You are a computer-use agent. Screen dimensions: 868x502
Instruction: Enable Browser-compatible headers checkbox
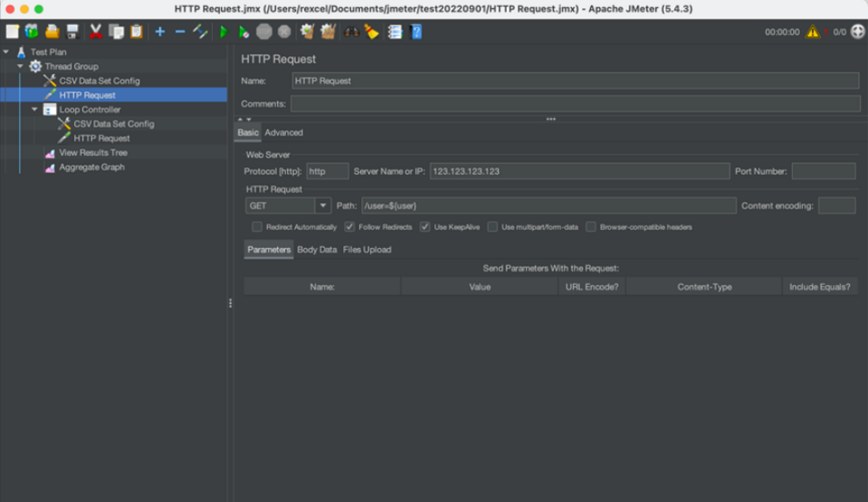point(591,227)
